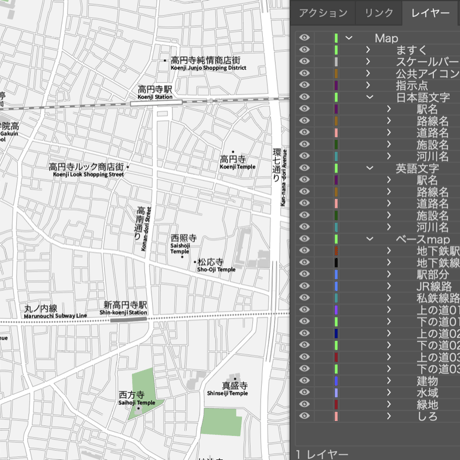Click the eye icon of 下の道02 layer
460x460 pixels.
(x=304, y=345)
